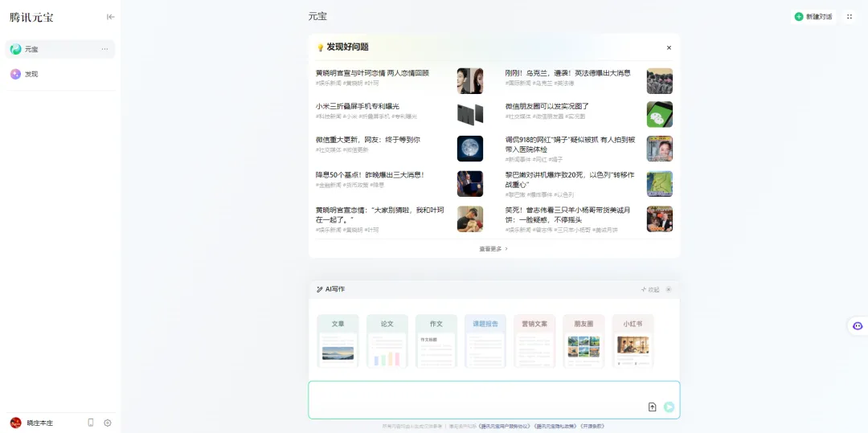Open the 大家别猜啦，我和叶珂在一起了 topic
The width and height of the screenshot is (868, 433).
pos(380,214)
